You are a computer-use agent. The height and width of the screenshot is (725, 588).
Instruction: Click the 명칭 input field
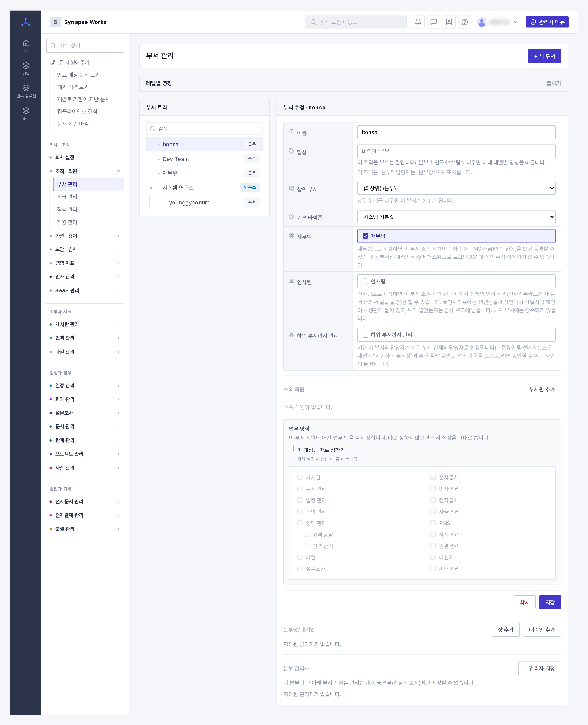point(456,151)
